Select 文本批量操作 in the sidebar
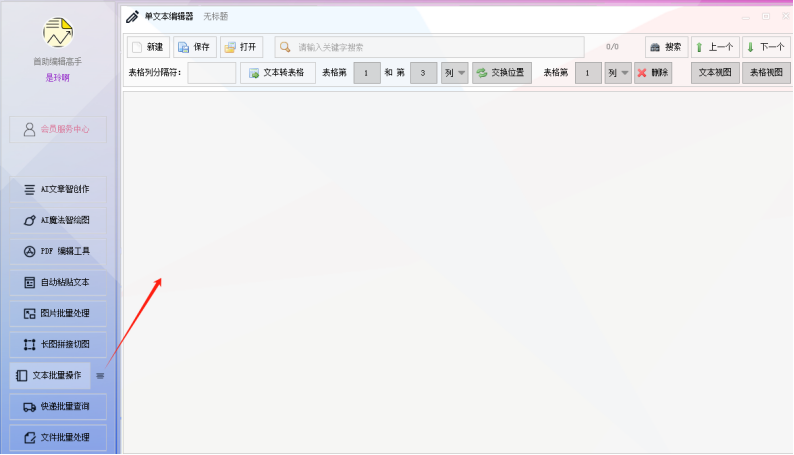 [x=50, y=376]
